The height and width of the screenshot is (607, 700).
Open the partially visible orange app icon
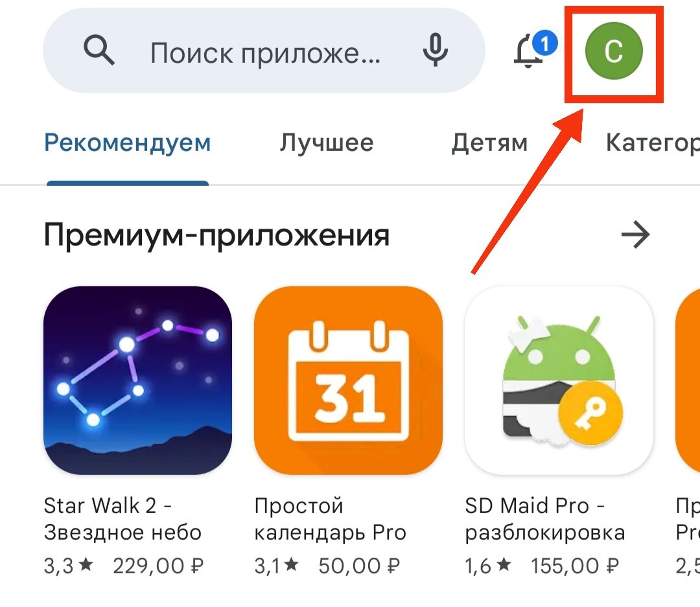pos(688,380)
